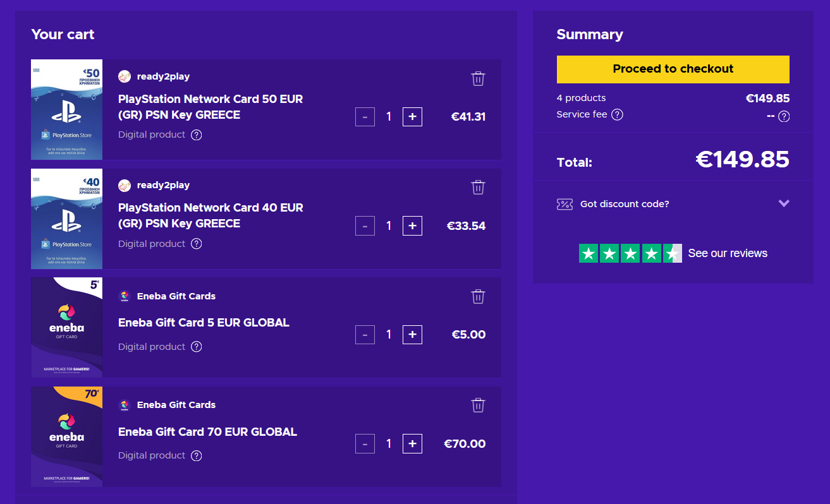
Task: Open Eneba Gift Card 5 EUR GLOBAL title
Action: [x=204, y=323]
